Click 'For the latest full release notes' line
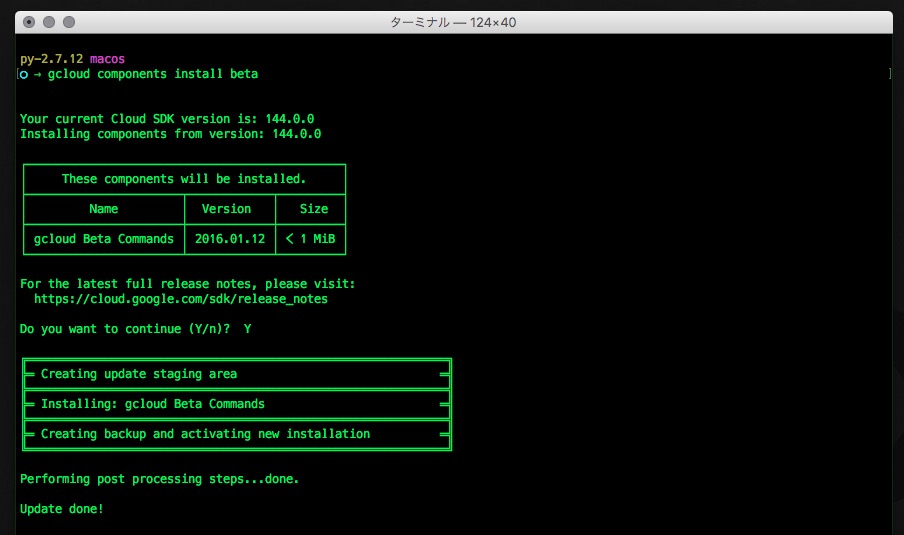904x535 pixels. pos(188,284)
